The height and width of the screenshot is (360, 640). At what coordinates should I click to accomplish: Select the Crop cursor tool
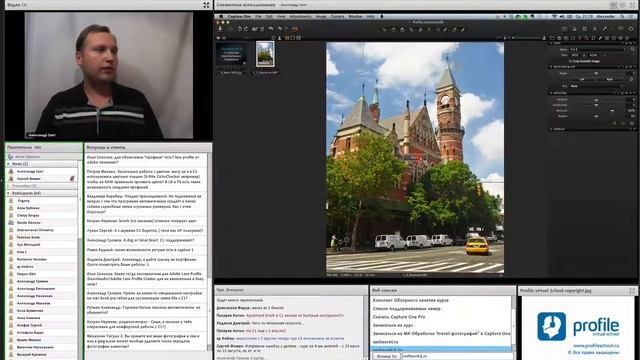click(x=411, y=29)
